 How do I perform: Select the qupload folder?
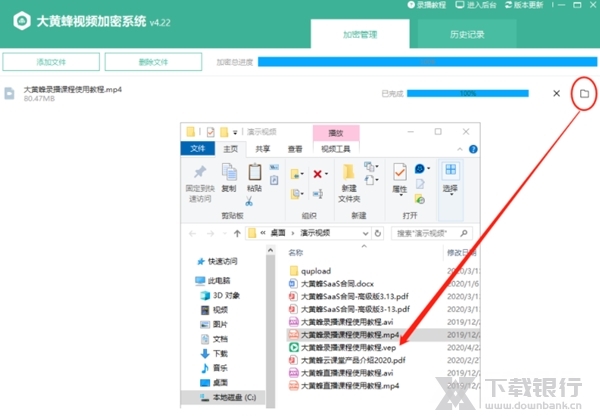pyautogui.click(x=310, y=271)
